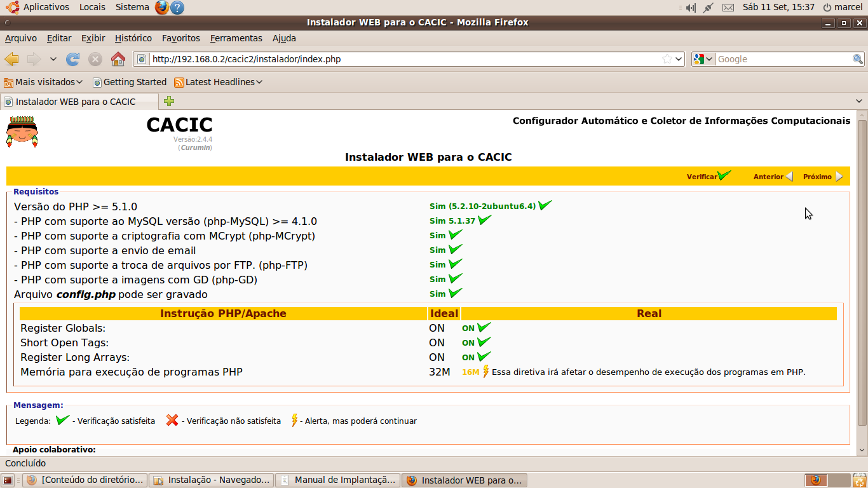Open the back-forward history dropdown arrow
This screenshot has width=868, height=488.
53,59
